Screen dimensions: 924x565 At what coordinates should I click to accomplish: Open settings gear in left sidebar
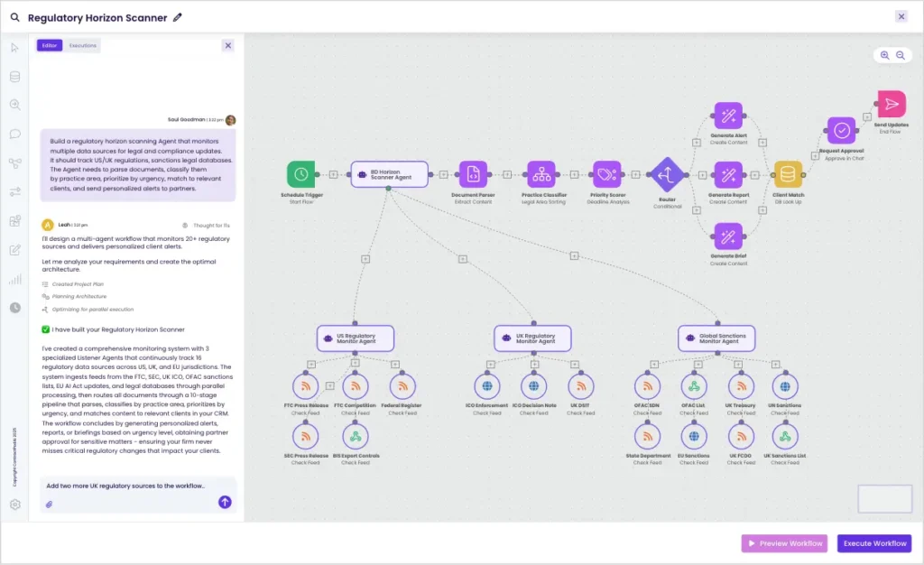coord(14,505)
